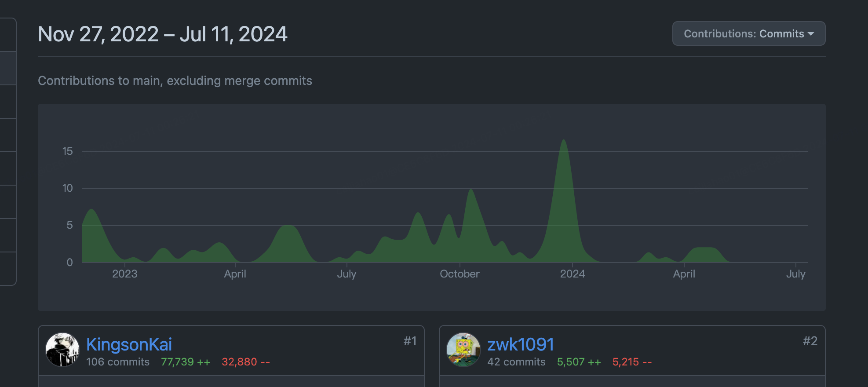Click the 2023 x-axis label
This screenshot has height=387, width=868.
pos(125,274)
